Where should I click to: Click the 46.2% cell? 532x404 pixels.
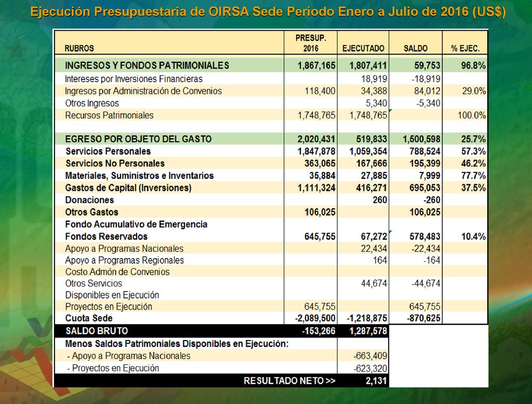pos(473,163)
